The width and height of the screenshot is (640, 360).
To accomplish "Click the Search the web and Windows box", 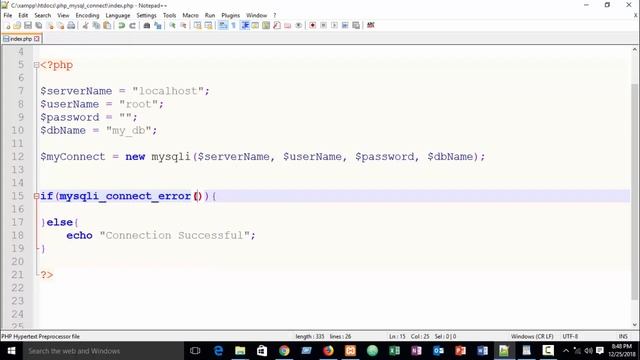I will point(103,351).
